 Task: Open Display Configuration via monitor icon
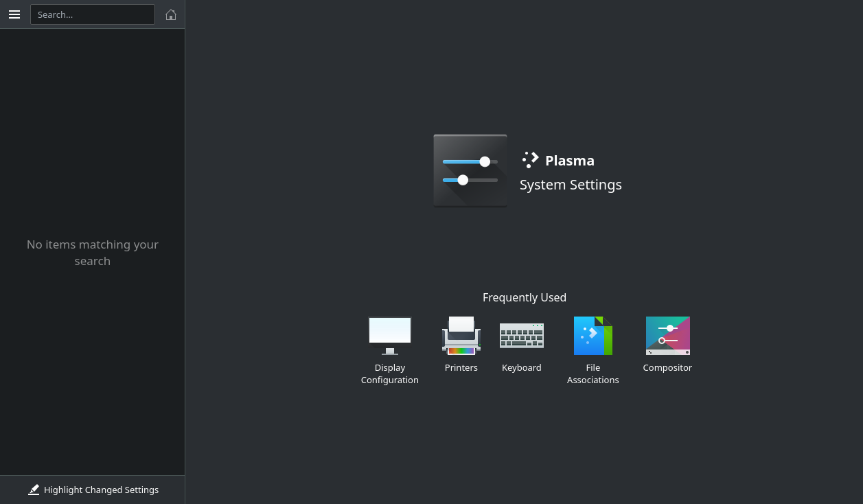tap(389, 335)
